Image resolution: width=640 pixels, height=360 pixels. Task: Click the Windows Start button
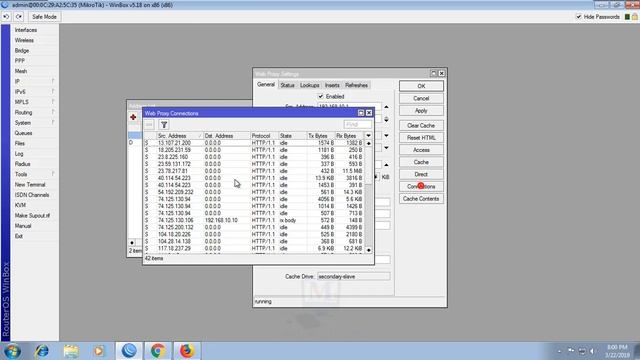pyautogui.click(x=12, y=351)
